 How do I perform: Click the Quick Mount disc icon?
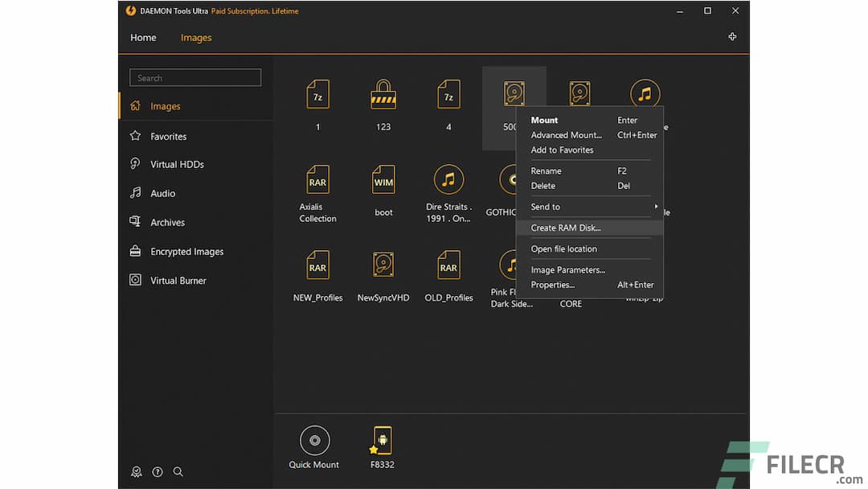[x=314, y=441]
